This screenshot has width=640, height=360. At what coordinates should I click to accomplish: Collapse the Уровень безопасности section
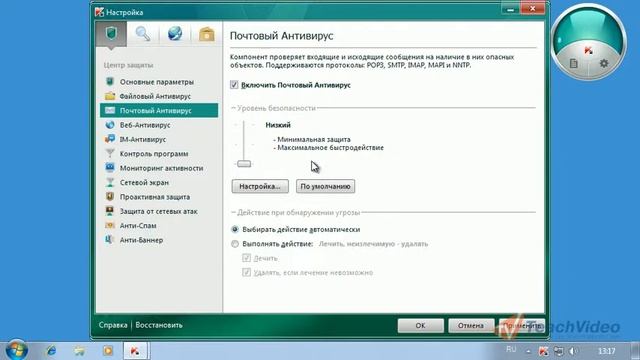click(x=233, y=108)
